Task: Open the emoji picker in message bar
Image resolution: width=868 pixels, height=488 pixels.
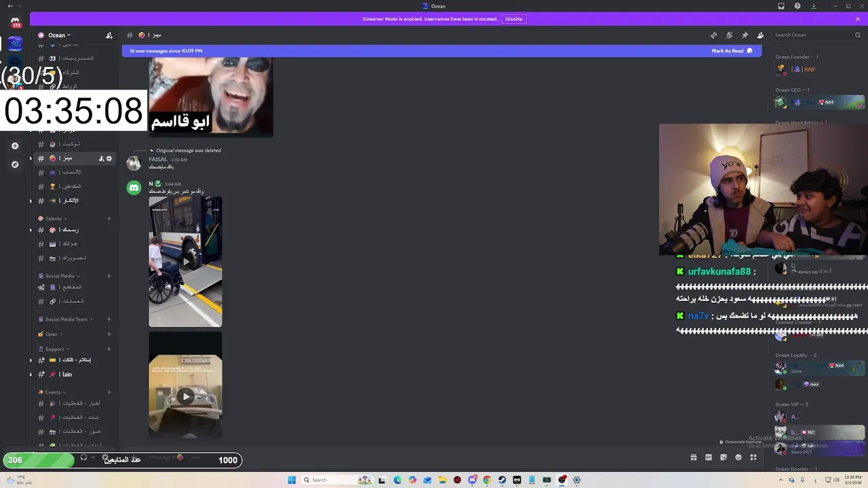Action: [x=738, y=457]
